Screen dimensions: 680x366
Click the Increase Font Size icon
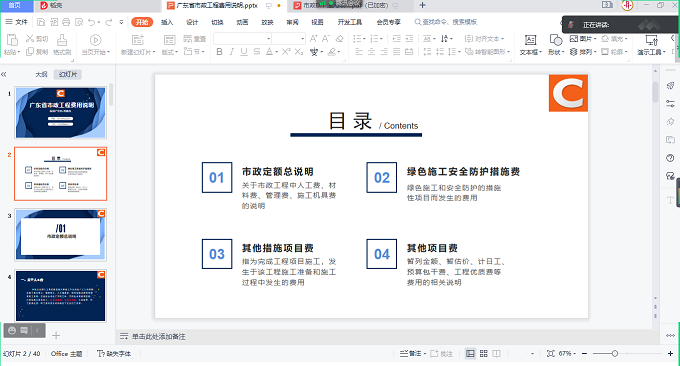point(313,39)
